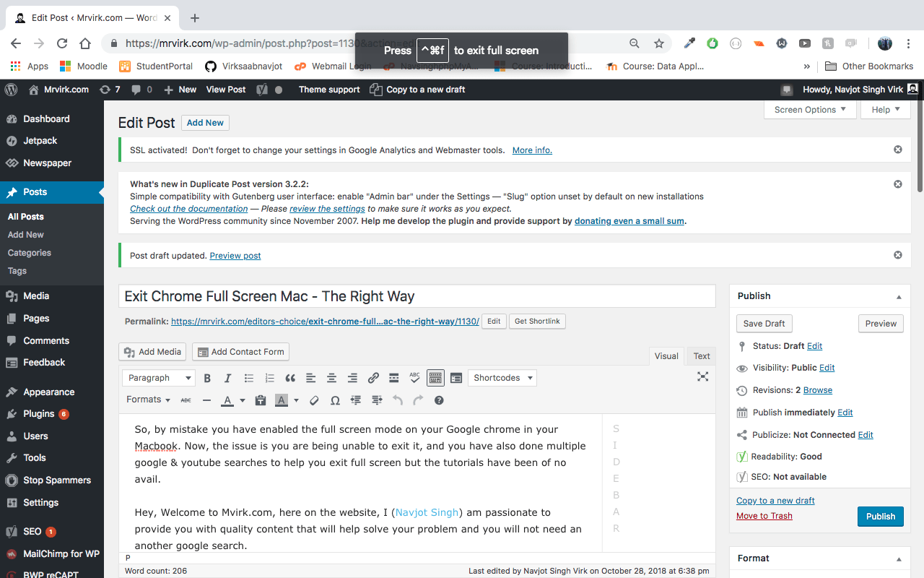The image size is (924, 578).
Task: Open the Screen Options panel
Action: click(810, 110)
